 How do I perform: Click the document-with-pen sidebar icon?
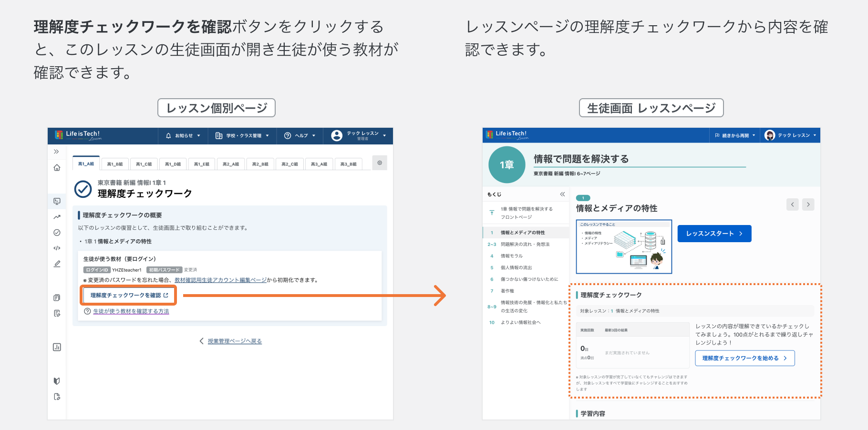tap(57, 313)
